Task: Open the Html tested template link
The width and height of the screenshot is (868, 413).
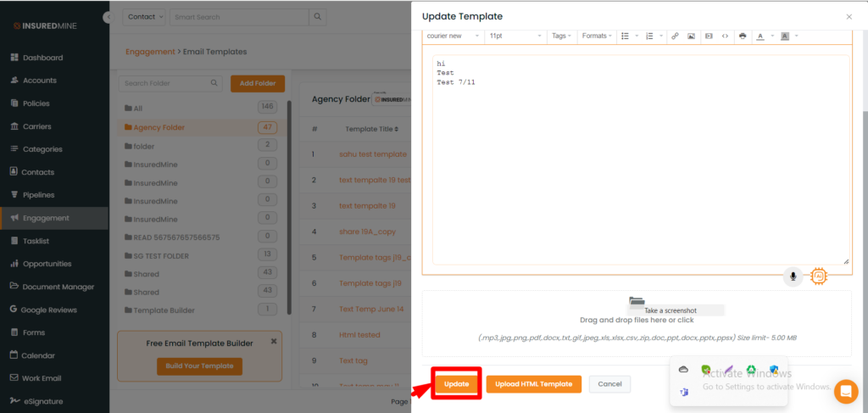Action: tap(359, 335)
